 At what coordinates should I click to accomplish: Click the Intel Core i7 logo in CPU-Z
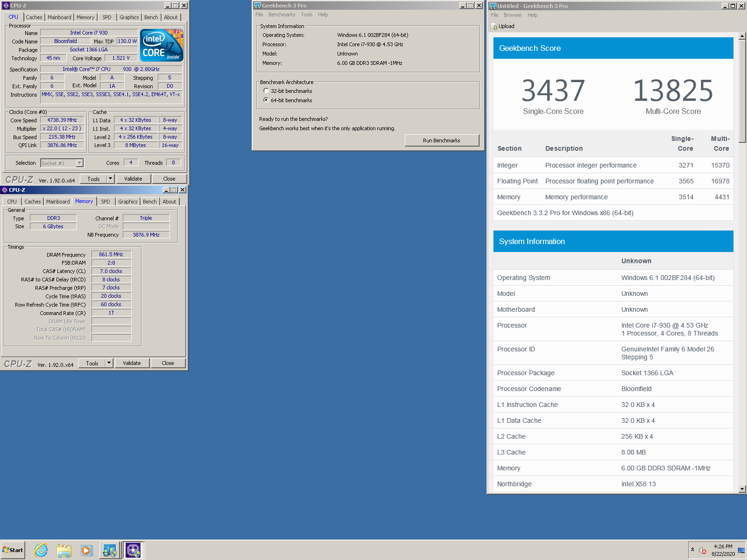pyautogui.click(x=162, y=45)
